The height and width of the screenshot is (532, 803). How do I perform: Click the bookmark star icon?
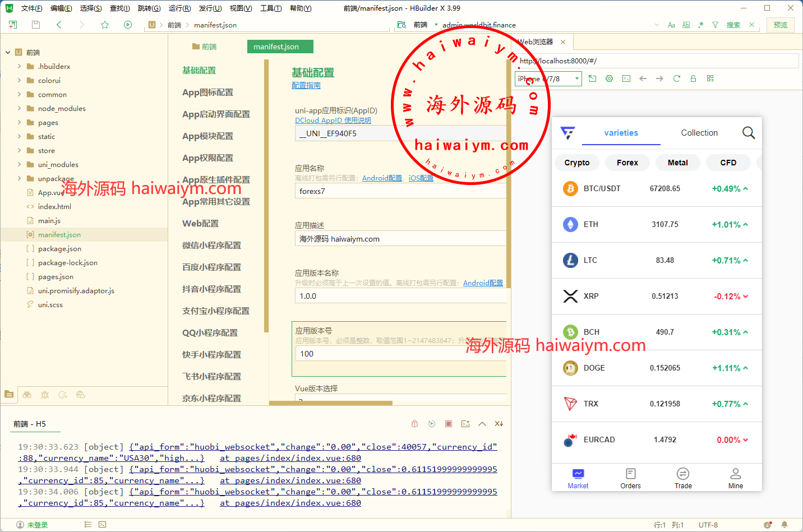(105, 25)
